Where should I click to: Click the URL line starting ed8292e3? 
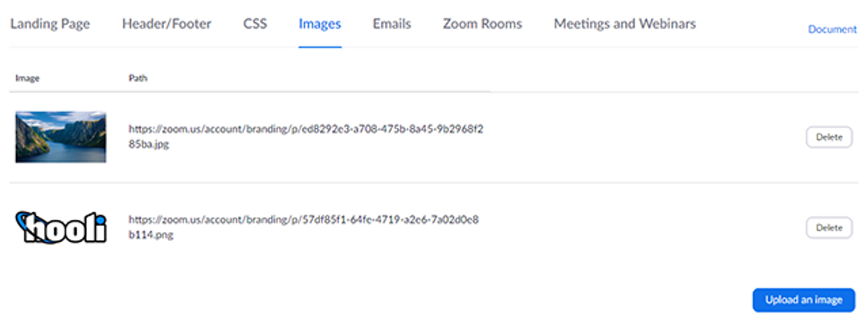tap(306, 129)
